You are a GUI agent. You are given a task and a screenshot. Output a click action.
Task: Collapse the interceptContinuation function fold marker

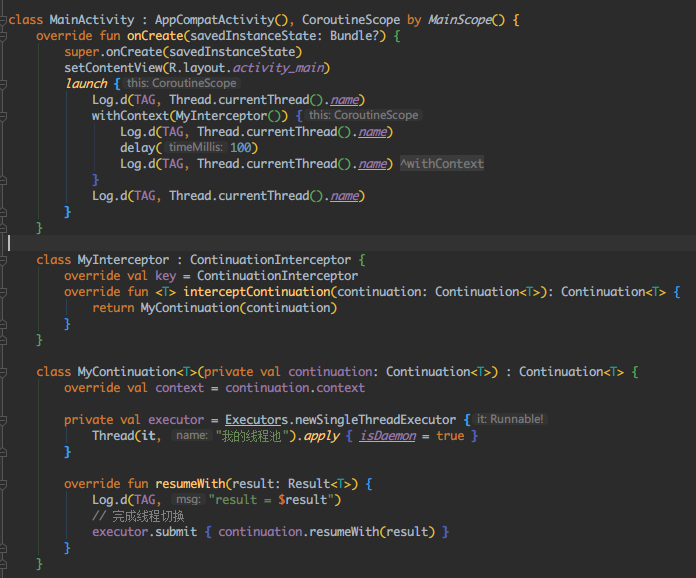(x=3, y=292)
